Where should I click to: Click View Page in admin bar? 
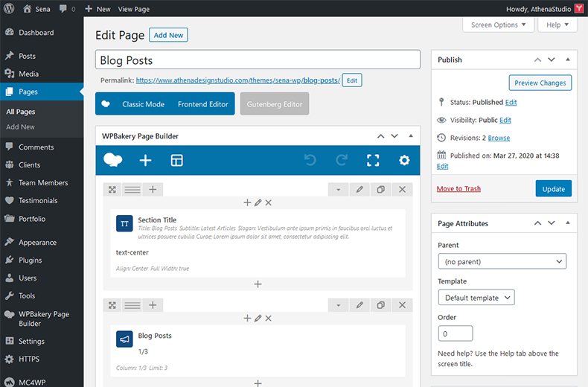133,9
